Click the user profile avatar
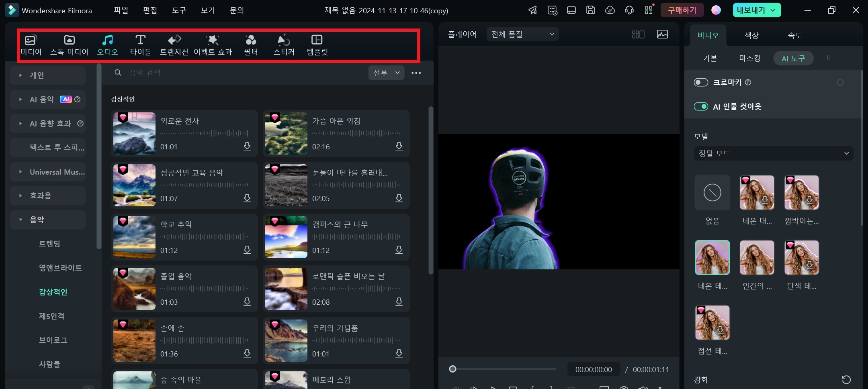This screenshot has height=389, width=868. click(716, 10)
